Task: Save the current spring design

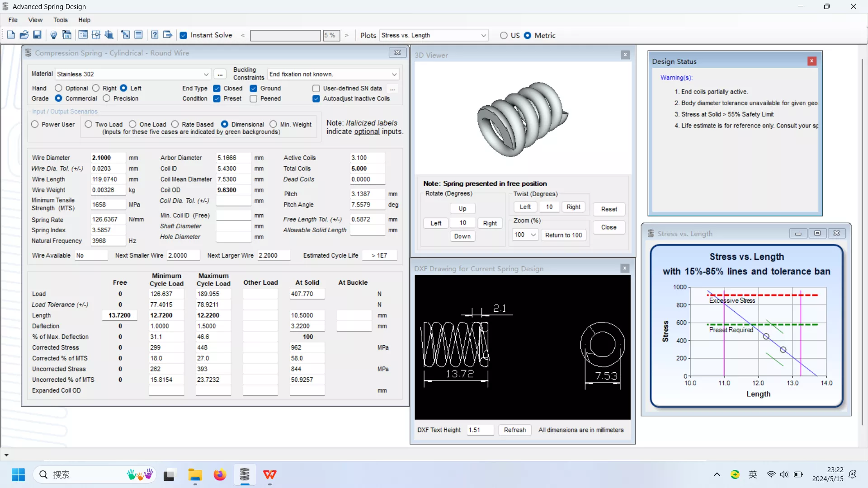Action: pyautogui.click(x=38, y=35)
